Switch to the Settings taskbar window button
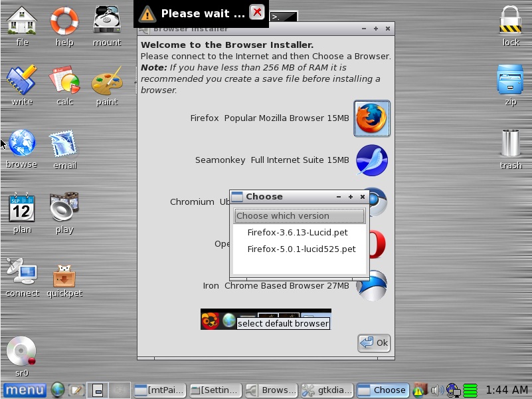Viewport: 532px width, 399px height. (x=216, y=390)
